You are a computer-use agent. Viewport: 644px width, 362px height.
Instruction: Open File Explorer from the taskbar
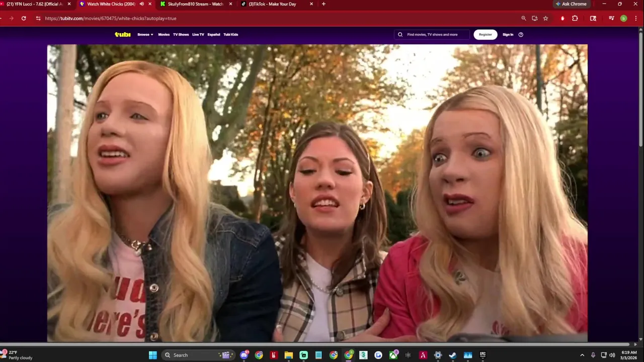(x=289, y=355)
